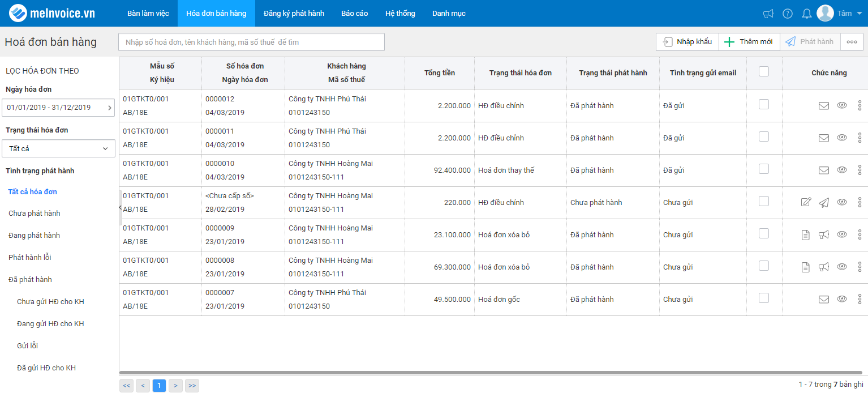
Task: Open three-dot menu for invoice 0000007
Action: (860, 299)
